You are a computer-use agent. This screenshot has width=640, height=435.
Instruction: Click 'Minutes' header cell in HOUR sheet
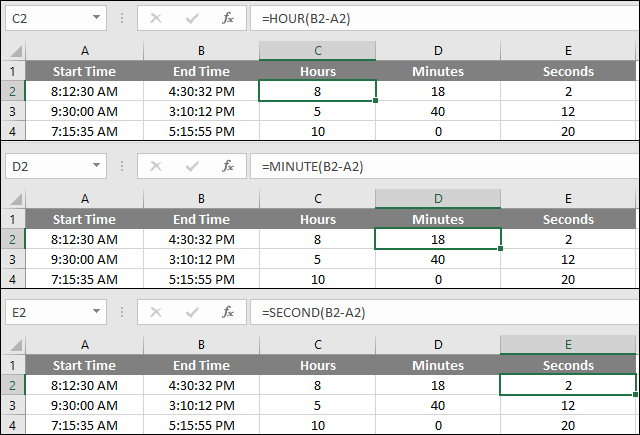[438, 71]
